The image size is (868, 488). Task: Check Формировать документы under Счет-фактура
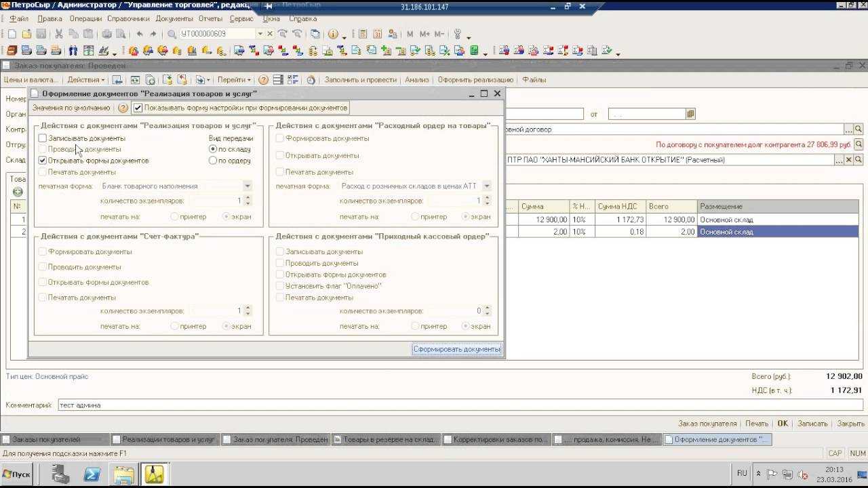pyautogui.click(x=43, y=251)
